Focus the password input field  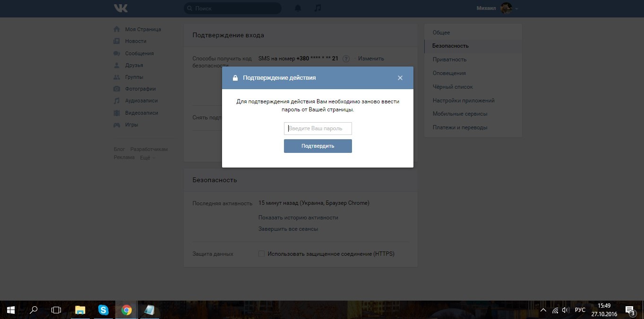pos(318,129)
